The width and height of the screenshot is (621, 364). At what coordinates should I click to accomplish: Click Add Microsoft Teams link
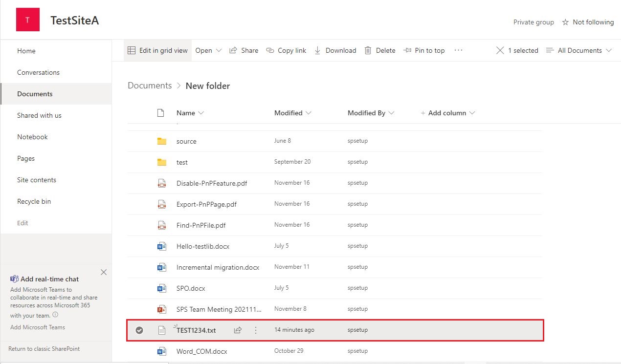[x=38, y=327]
